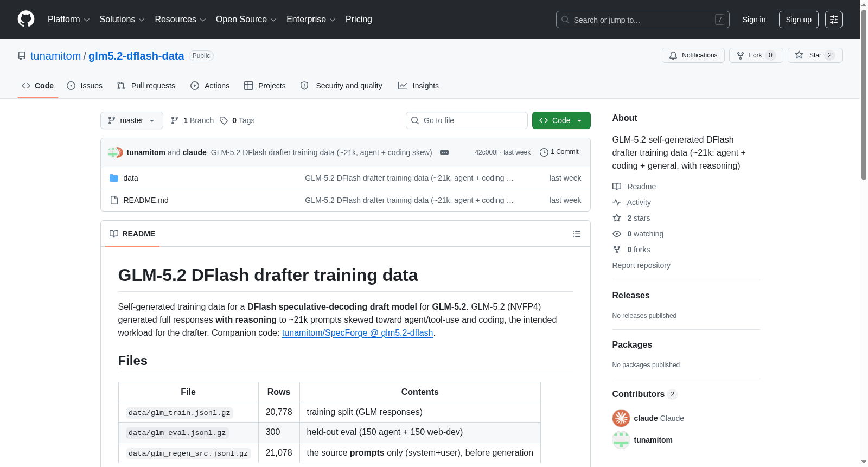Open the green Code dropdown button
The image size is (868, 467).
click(x=561, y=120)
